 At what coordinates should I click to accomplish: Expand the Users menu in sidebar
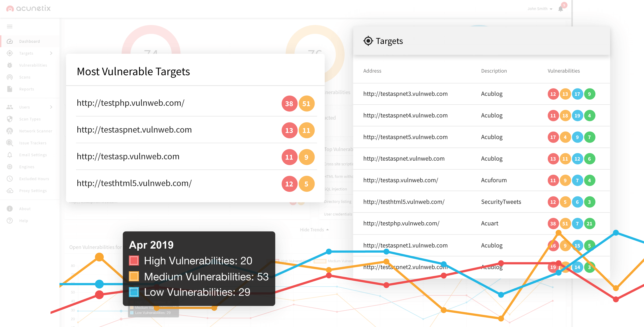point(51,107)
